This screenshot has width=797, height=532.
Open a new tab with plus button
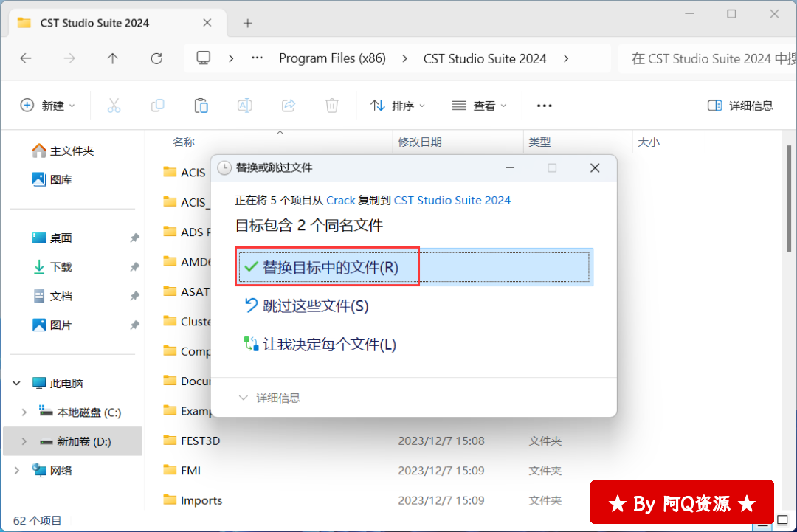247,24
